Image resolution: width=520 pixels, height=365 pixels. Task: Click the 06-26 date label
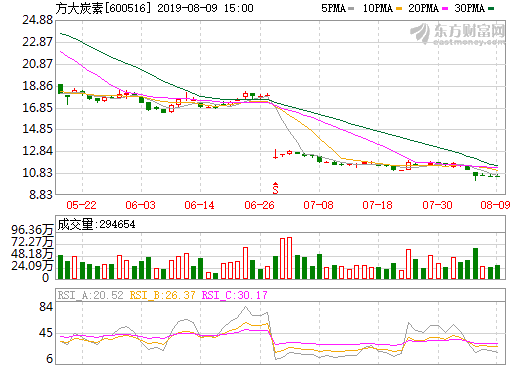[259, 205]
